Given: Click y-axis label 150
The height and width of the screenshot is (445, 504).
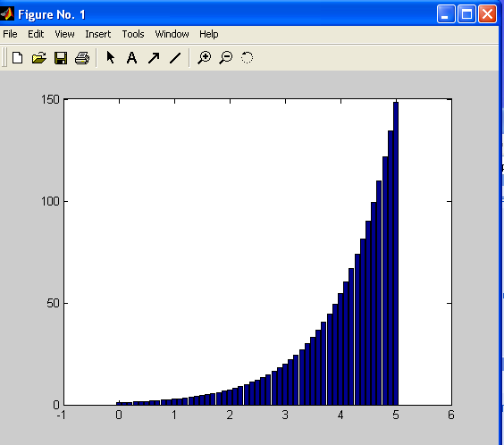Looking at the screenshot, I should [x=50, y=99].
